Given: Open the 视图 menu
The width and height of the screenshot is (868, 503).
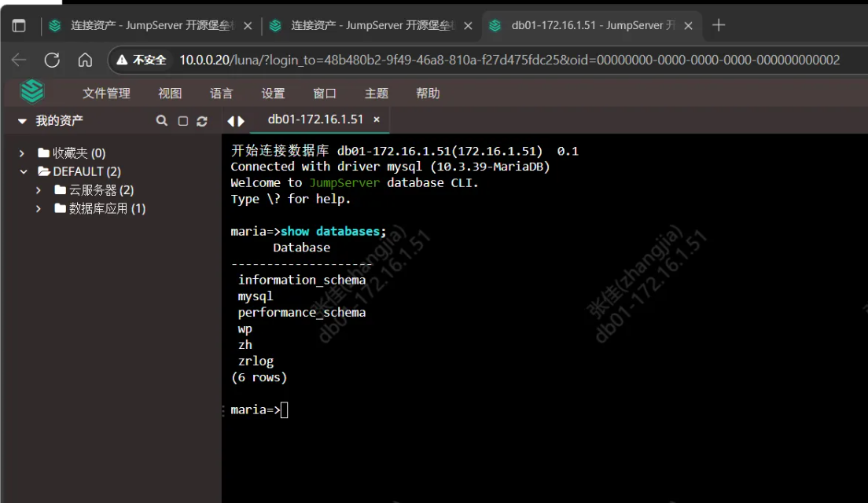Looking at the screenshot, I should (x=170, y=94).
